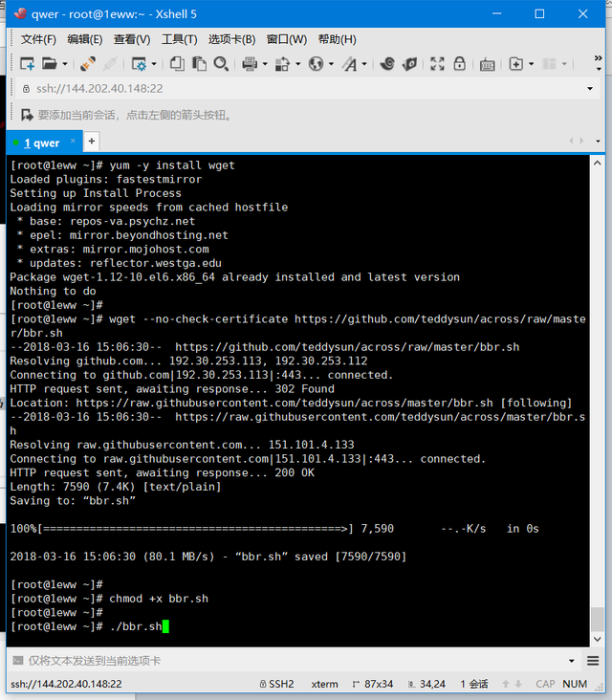Open the compose bar target dropdown arrow

(x=572, y=661)
